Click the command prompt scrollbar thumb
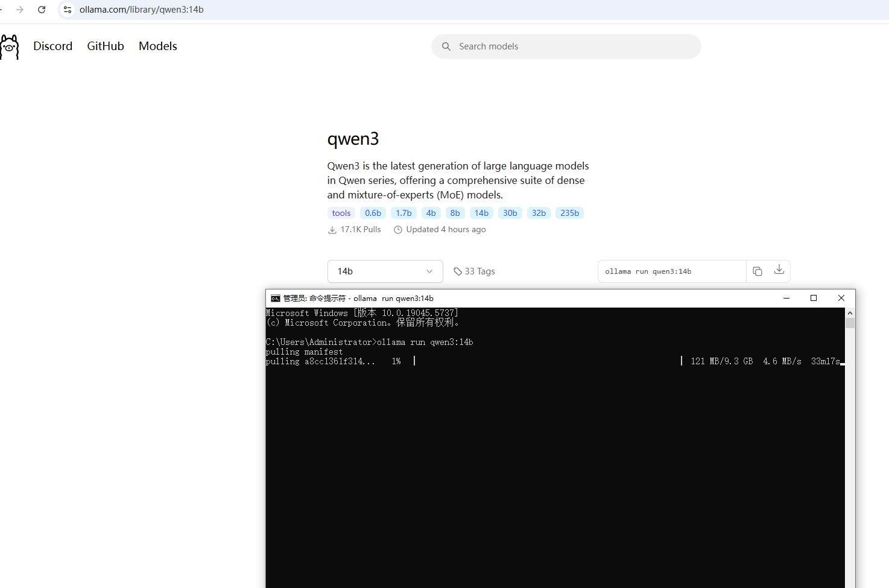 coord(850,323)
